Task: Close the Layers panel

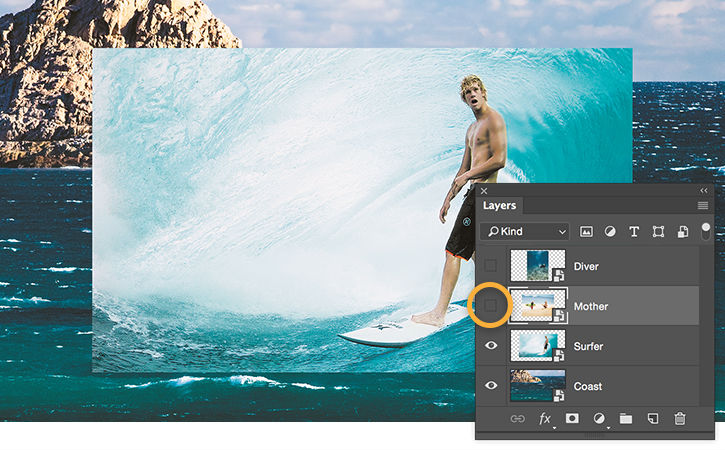Action: coord(484,191)
